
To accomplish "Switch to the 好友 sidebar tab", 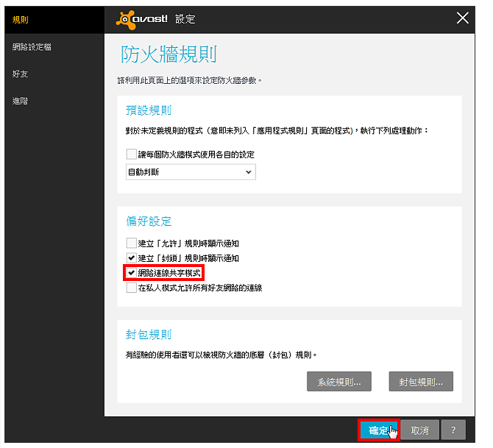I will click(20, 74).
